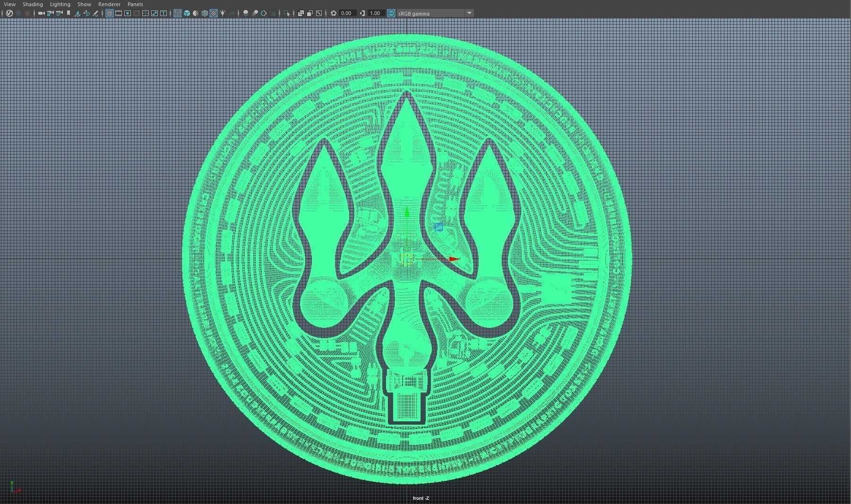Open the Show menu
The width and height of the screenshot is (851, 504).
click(x=84, y=4)
